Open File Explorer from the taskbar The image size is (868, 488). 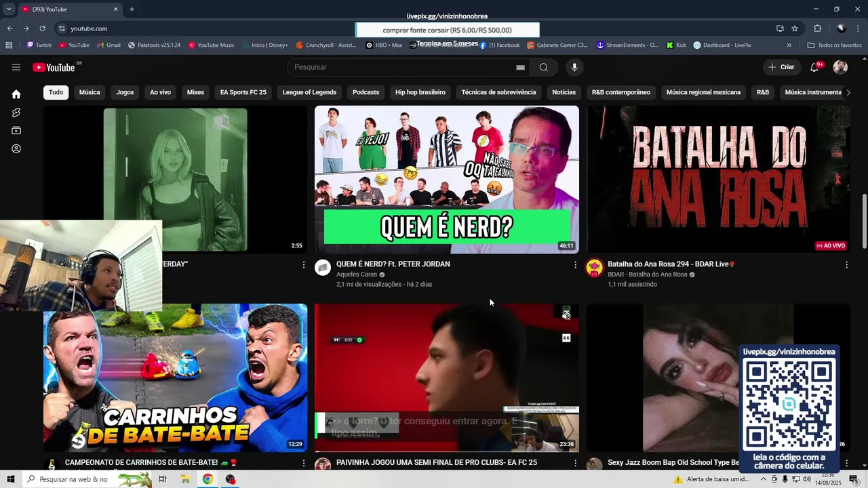tap(185, 479)
